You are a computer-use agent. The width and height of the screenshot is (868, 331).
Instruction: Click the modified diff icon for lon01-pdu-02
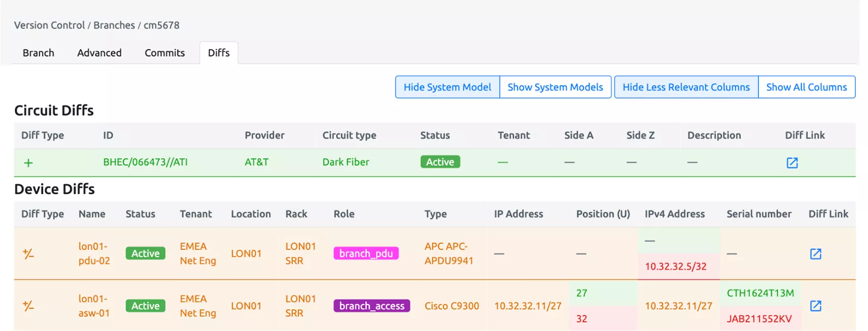(29, 253)
